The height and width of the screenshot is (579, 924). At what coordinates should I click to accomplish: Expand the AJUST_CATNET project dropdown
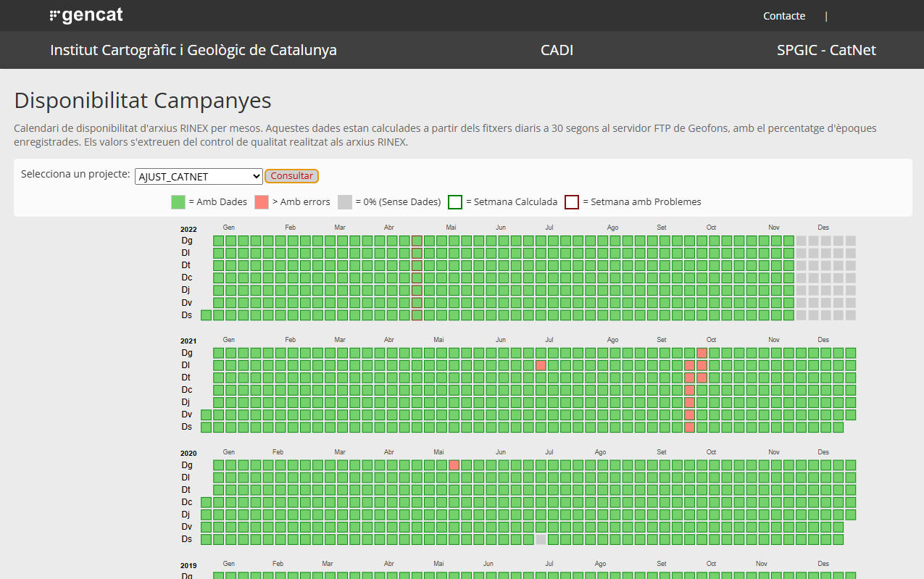[x=199, y=176]
